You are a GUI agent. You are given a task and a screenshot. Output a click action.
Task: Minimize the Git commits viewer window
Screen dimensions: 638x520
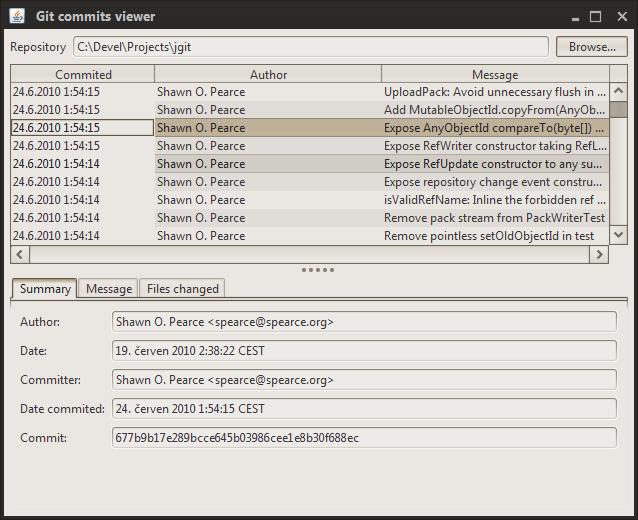[x=574, y=16]
